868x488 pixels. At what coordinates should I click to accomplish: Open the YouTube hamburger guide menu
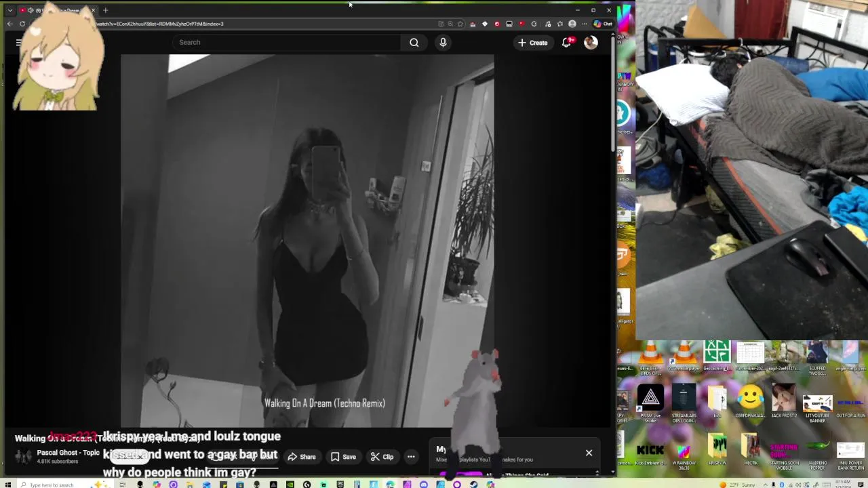click(x=19, y=42)
